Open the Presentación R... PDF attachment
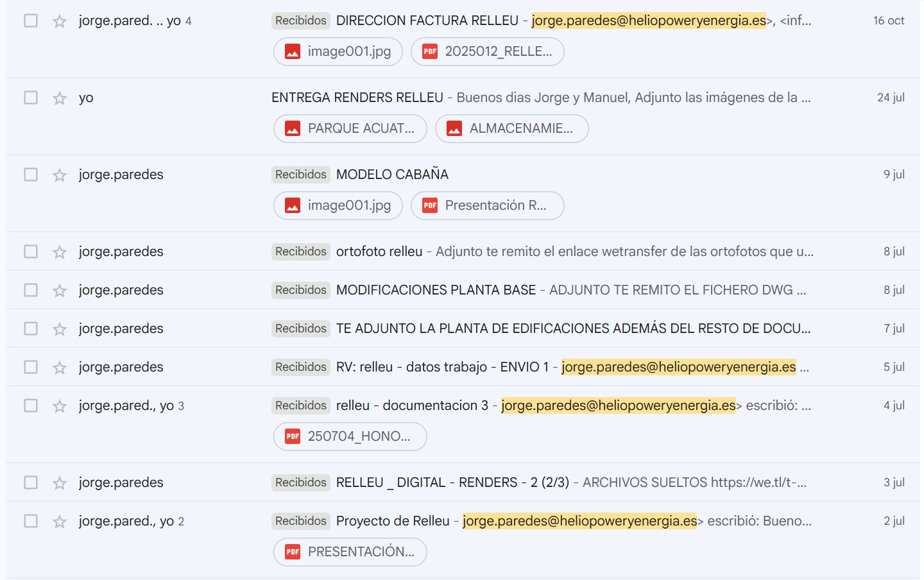The height and width of the screenshot is (580, 924). pos(488,205)
